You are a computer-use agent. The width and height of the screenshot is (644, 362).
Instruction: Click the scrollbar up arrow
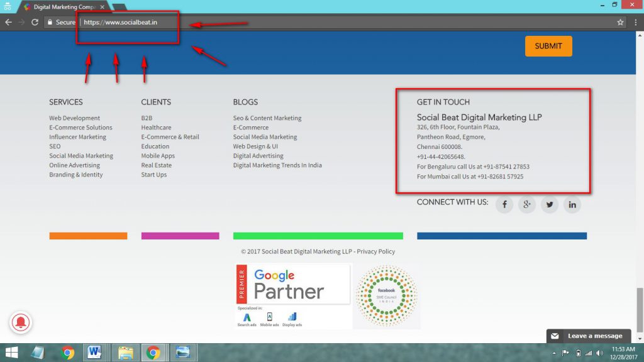pyautogui.click(x=640, y=35)
